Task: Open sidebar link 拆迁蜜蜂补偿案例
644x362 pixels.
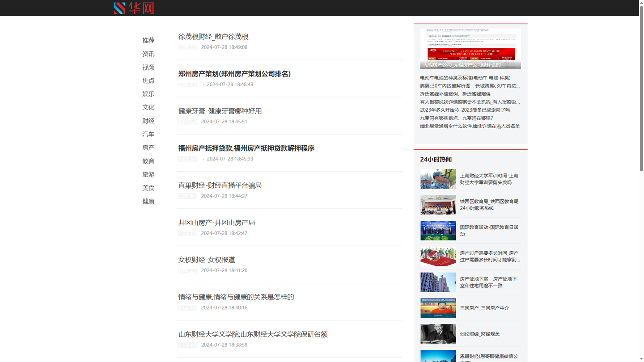Action: click(455, 94)
